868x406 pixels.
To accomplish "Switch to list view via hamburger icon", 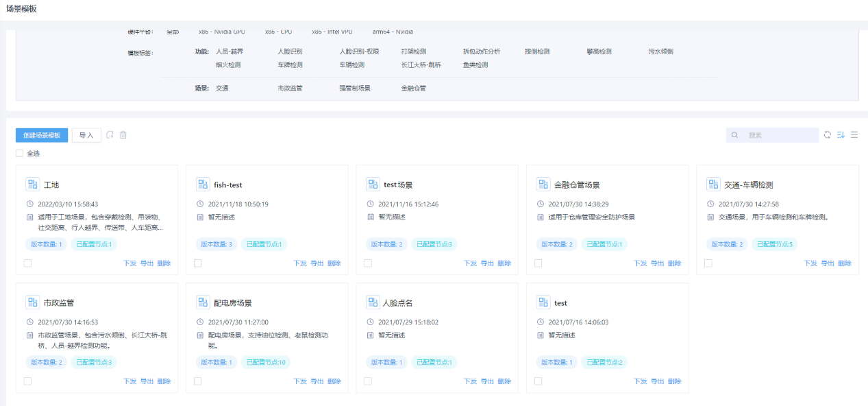I will [x=854, y=135].
